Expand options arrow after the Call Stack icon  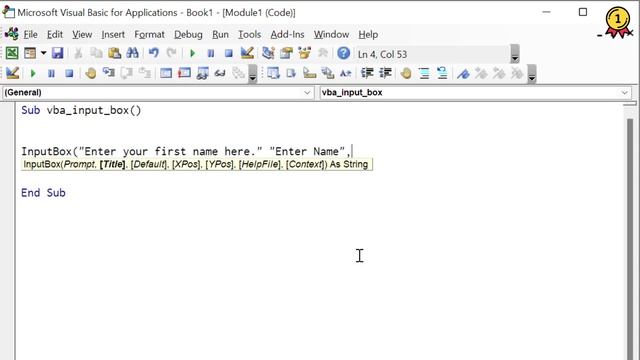tap(253, 74)
